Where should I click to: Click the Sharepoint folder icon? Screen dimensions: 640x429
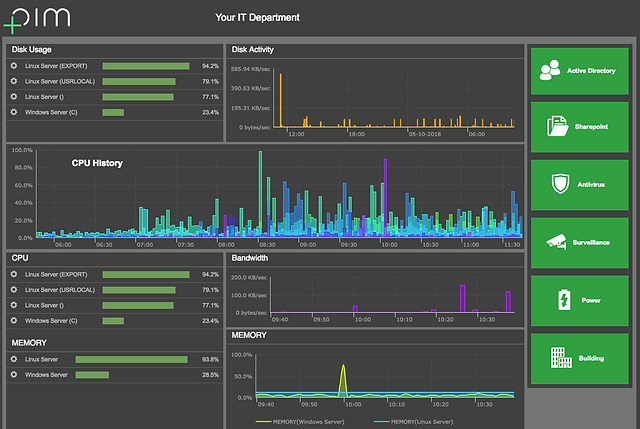pos(558,126)
